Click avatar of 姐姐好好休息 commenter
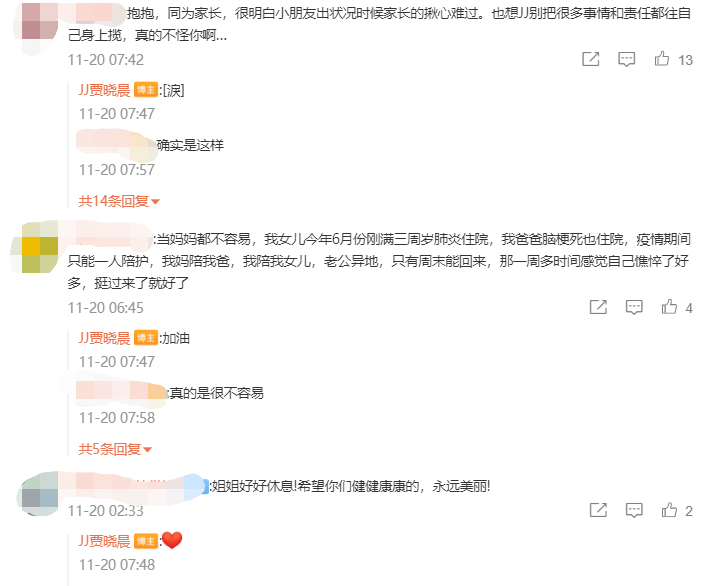 [40, 493]
